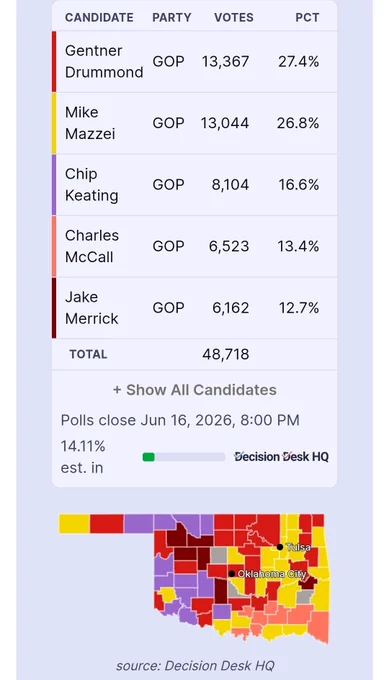389x680 pixels.
Task: Click the TOTAL votes row
Action: [x=194, y=354]
